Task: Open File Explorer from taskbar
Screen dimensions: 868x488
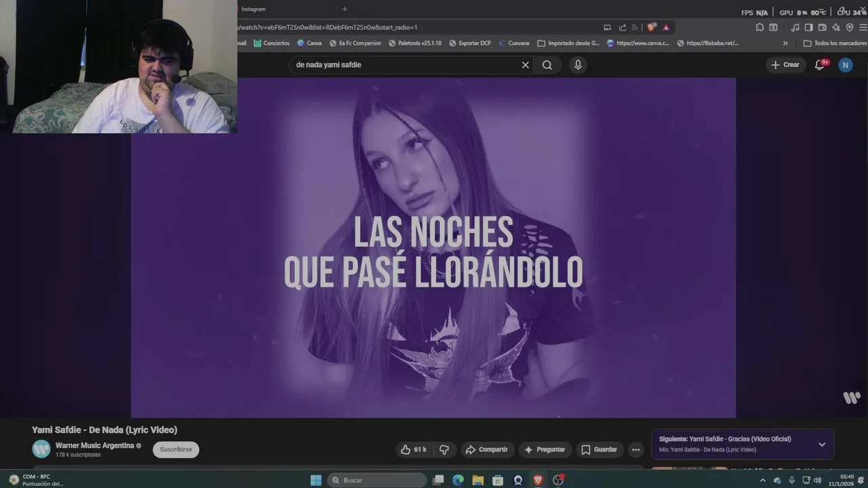Action: coord(478,480)
